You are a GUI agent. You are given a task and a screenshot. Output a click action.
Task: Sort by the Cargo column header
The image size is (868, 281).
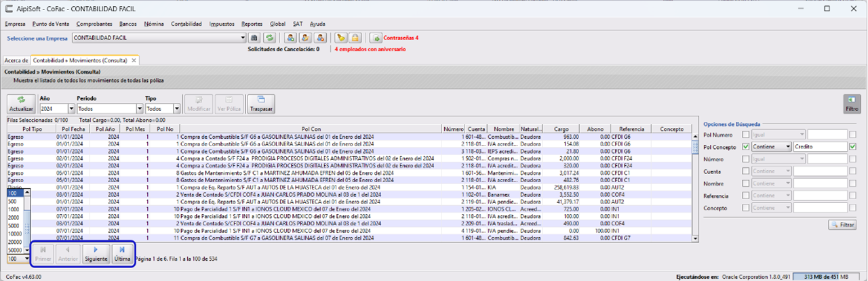[561, 128]
